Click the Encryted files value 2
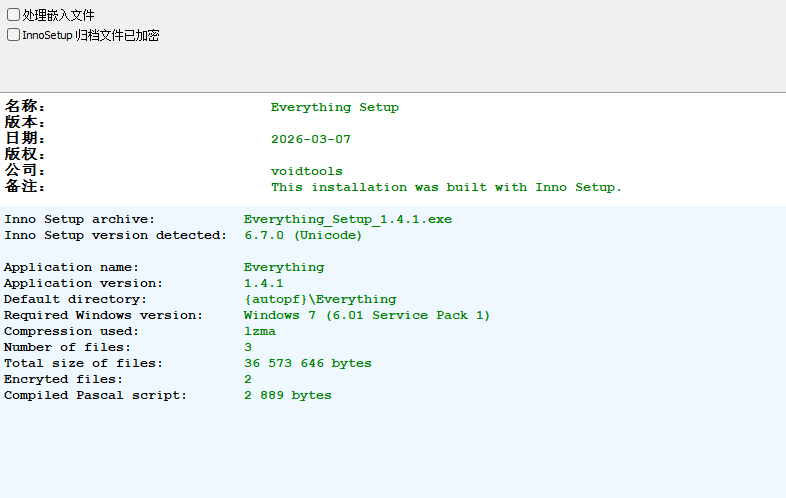 (x=248, y=379)
